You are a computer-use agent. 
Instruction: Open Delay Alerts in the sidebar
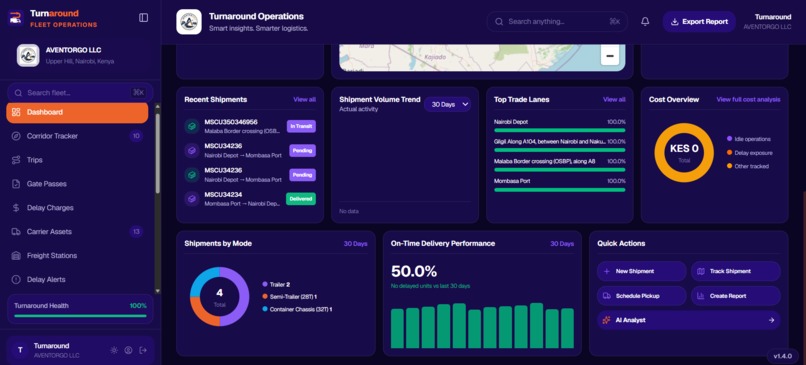pos(77,280)
